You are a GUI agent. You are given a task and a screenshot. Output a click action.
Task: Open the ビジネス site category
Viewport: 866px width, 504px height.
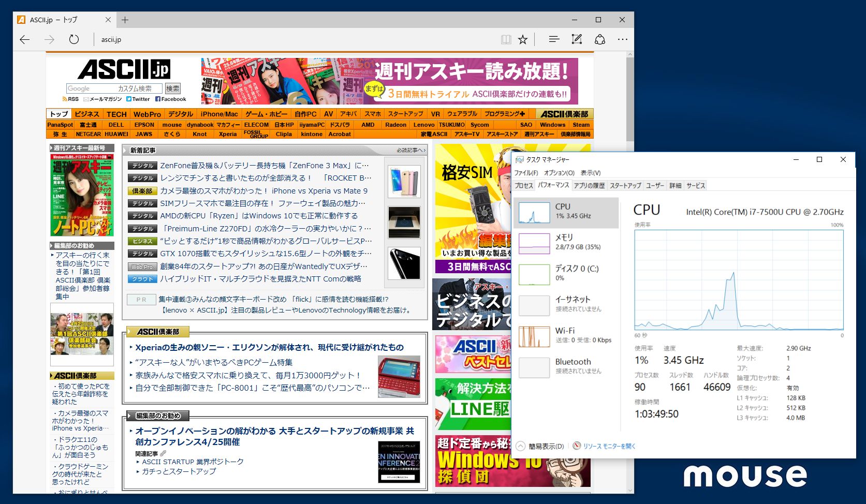click(87, 114)
